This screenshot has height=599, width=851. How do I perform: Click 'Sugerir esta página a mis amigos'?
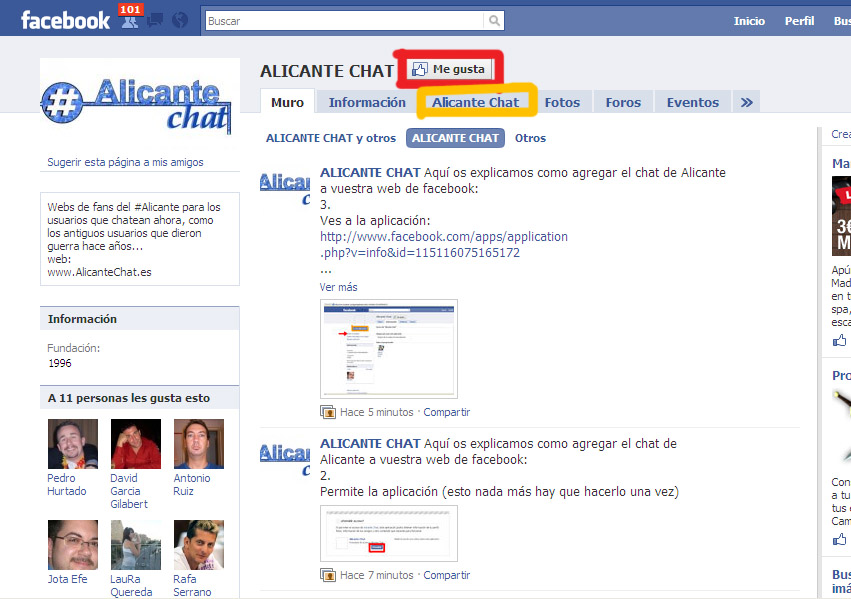(125, 162)
